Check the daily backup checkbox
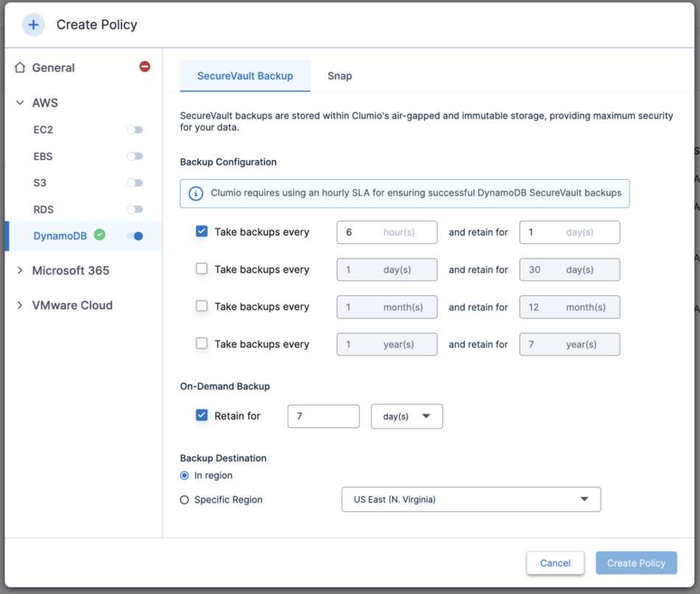This screenshot has width=700, height=594. point(202,268)
